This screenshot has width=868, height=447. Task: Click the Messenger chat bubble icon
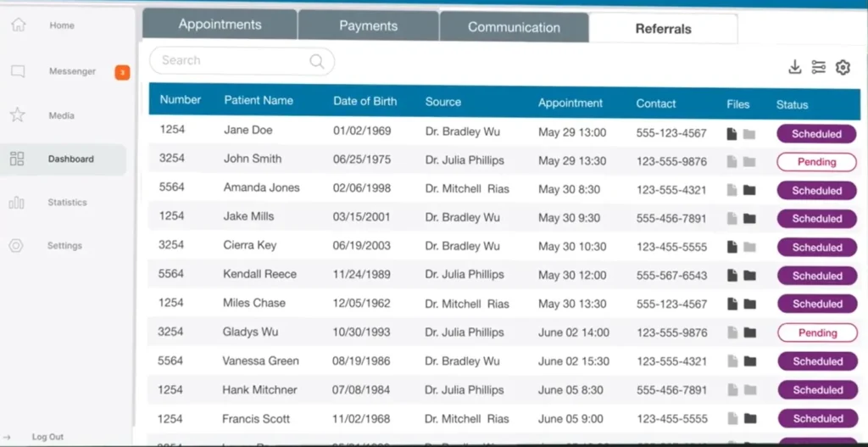coord(18,71)
